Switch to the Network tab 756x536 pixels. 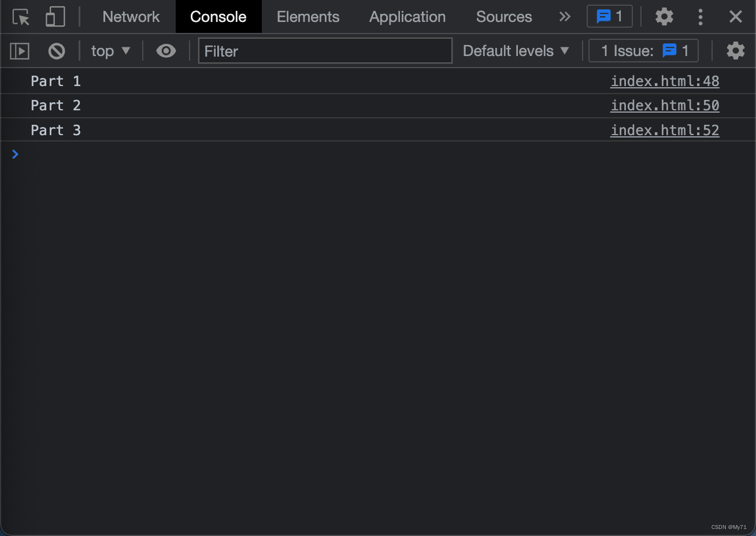(131, 17)
